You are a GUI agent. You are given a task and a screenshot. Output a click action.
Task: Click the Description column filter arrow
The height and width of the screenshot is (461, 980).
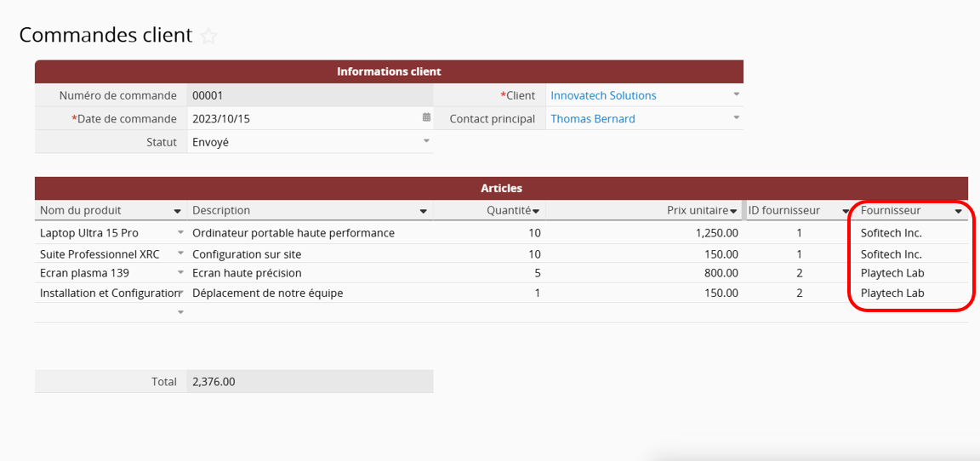[x=423, y=211]
